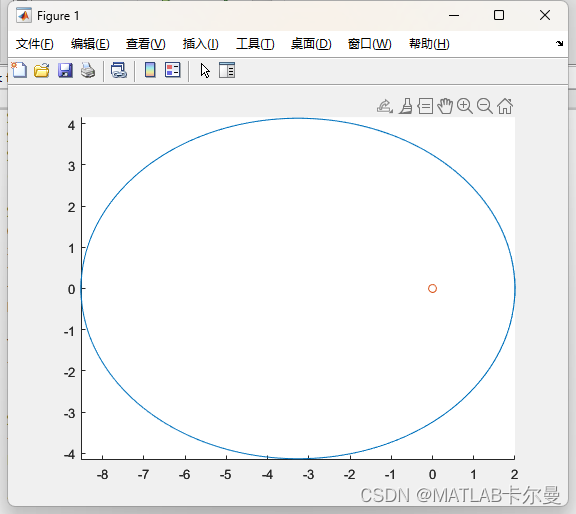The image size is (576, 514).
Task: Close the Figure 1 window
Action: pyautogui.click(x=545, y=15)
